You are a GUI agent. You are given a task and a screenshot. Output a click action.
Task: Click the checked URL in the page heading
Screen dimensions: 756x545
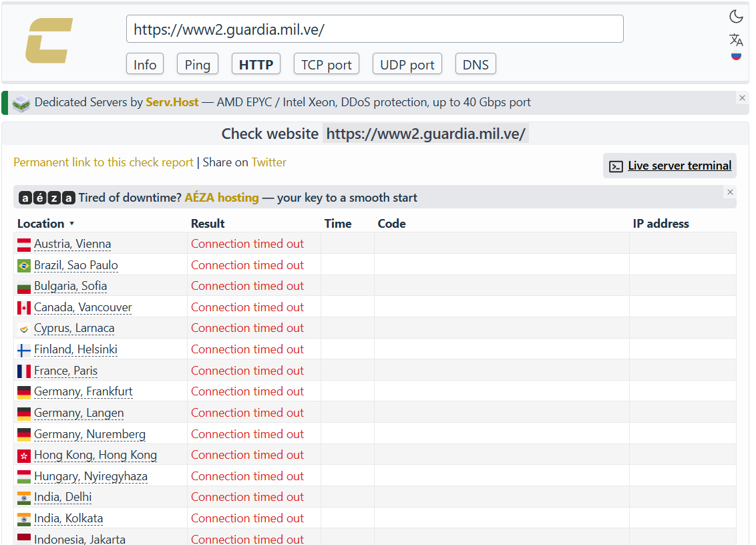click(425, 134)
